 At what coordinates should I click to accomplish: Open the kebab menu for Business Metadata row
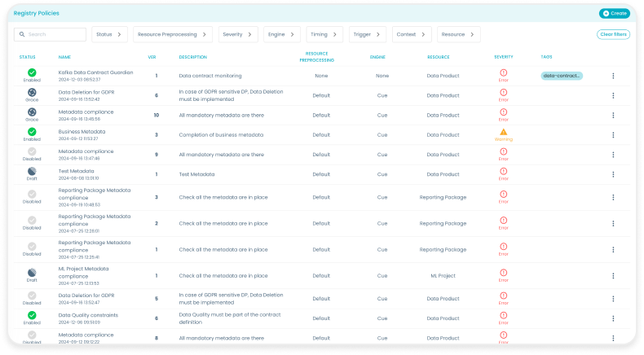coord(613,134)
